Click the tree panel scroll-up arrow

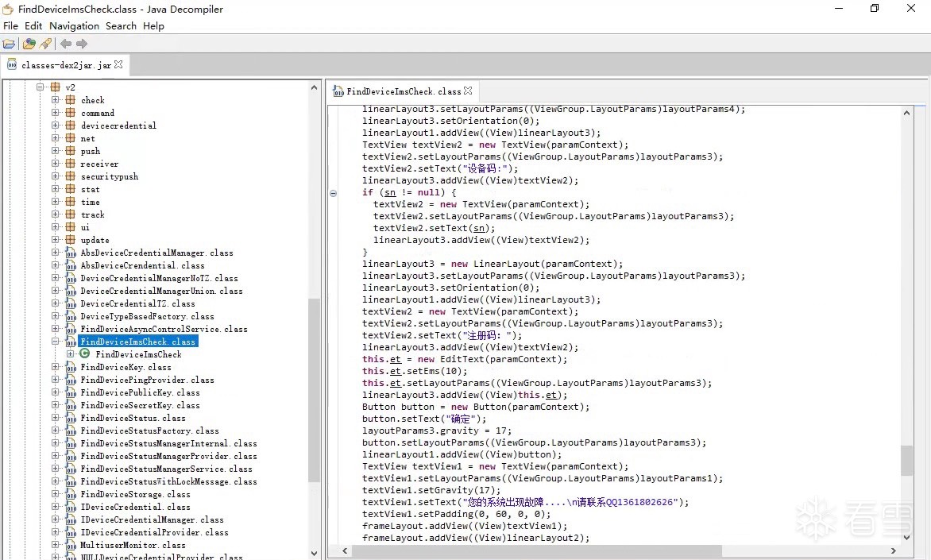tap(314, 87)
